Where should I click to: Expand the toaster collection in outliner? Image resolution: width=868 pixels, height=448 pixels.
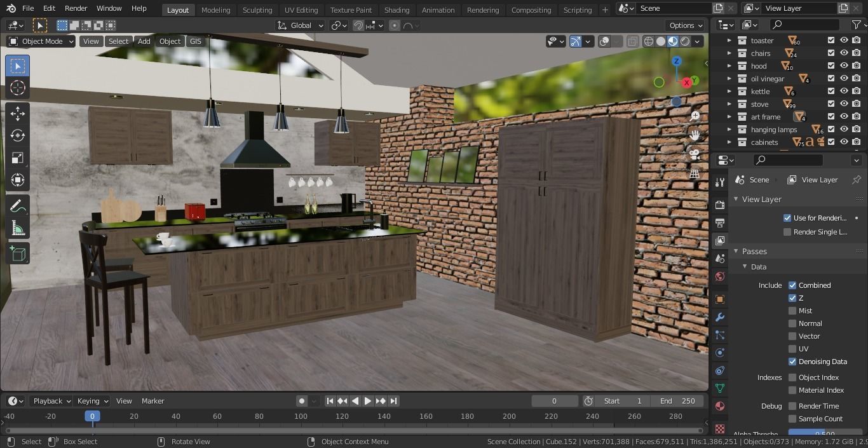click(x=729, y=40)
